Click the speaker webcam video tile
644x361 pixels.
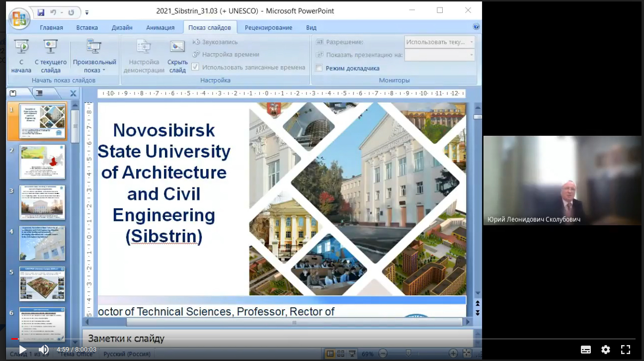(562, 180)
